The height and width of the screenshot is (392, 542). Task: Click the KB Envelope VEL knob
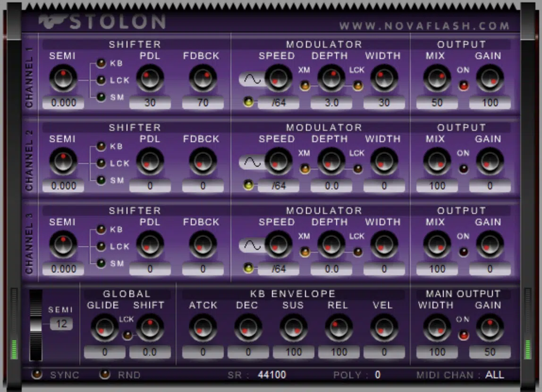tap(384, 328)
